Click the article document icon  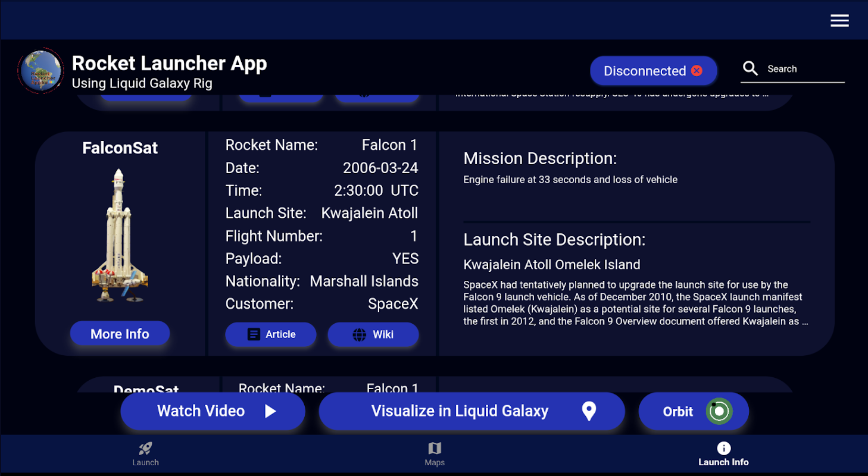tap(254, 334)
